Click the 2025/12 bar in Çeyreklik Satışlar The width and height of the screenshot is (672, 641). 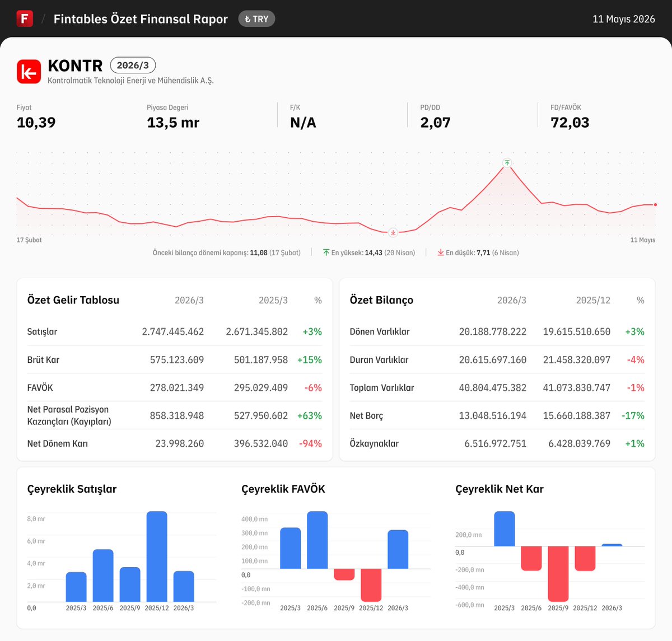(157, 556)
